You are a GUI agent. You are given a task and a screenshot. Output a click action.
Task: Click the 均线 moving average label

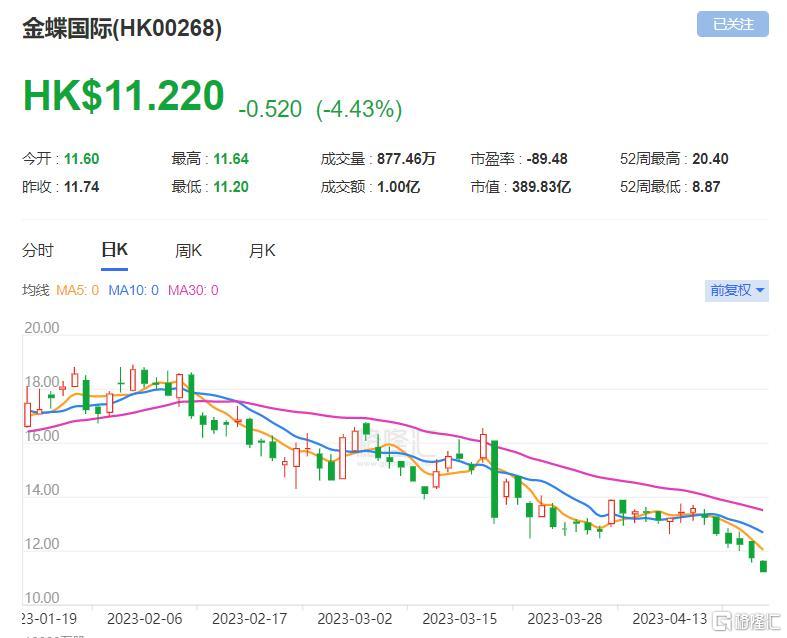pyautogui.click(x=36, y=290)
